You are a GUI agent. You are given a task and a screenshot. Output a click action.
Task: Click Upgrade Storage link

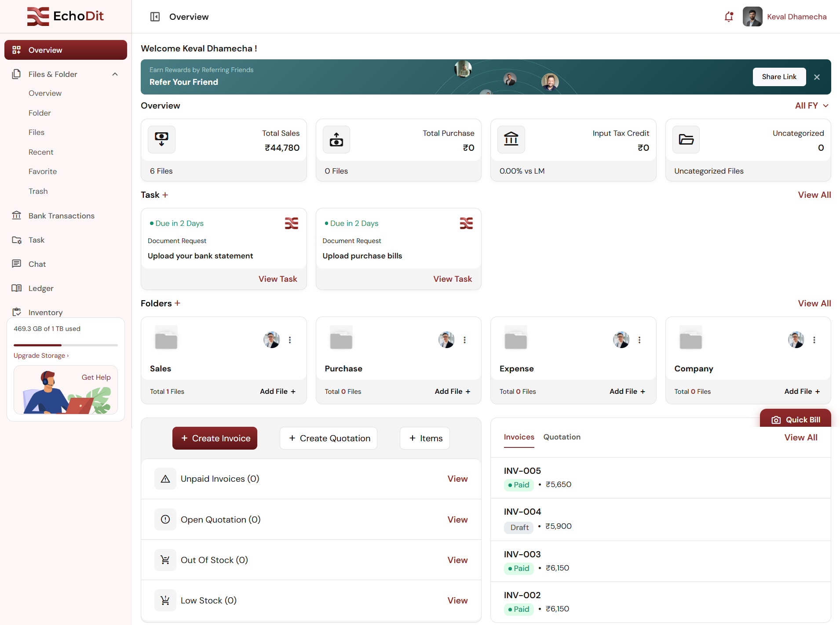(x=41, y=356)
